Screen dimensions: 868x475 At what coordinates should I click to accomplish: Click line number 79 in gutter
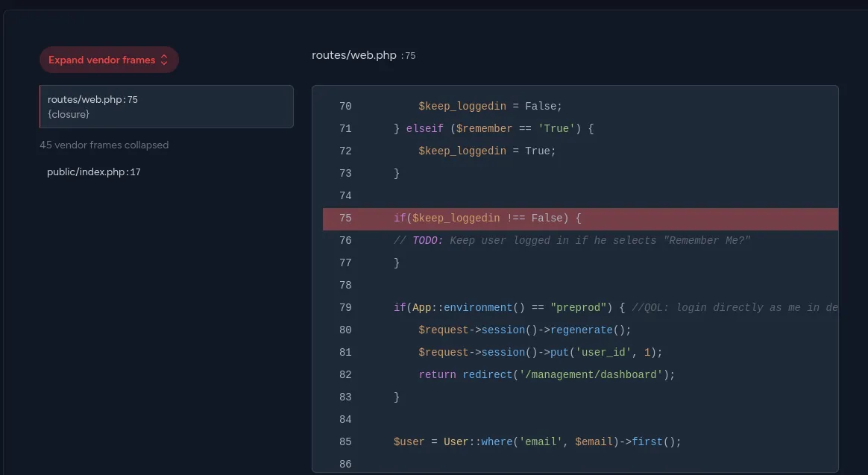[345, 308]
